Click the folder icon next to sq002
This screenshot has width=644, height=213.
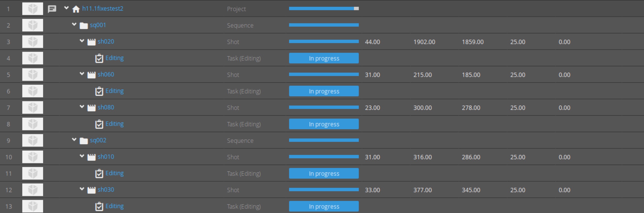[x=84, y=141]
